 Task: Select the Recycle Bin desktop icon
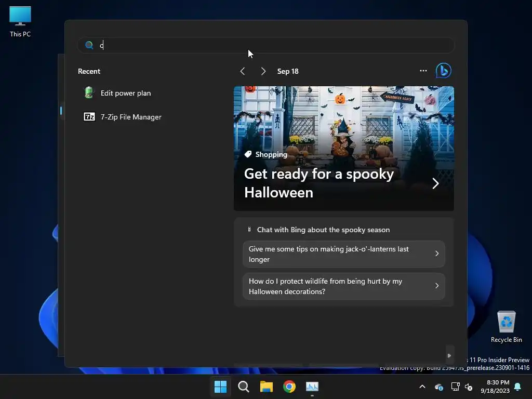[506, 327]
